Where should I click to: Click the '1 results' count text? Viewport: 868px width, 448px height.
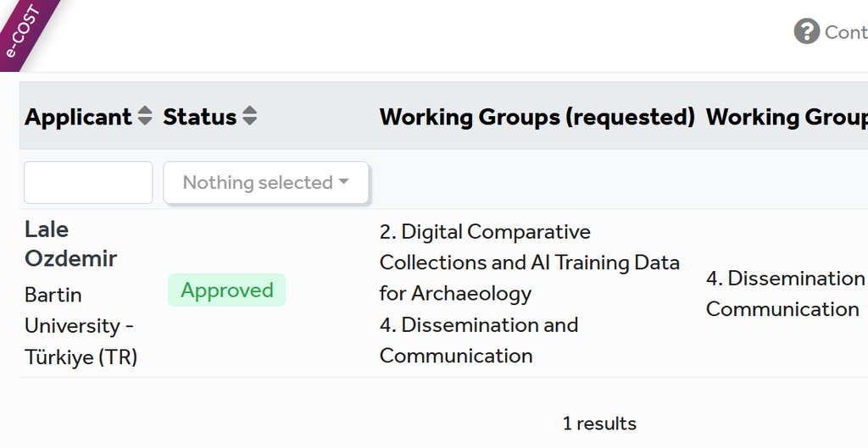click(x=599, y=423)
